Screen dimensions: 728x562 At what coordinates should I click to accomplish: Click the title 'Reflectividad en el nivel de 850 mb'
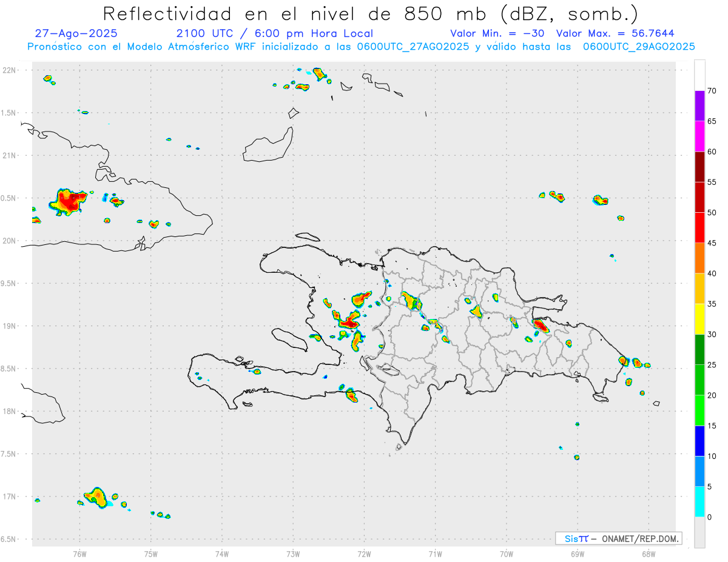coord(294,13)
